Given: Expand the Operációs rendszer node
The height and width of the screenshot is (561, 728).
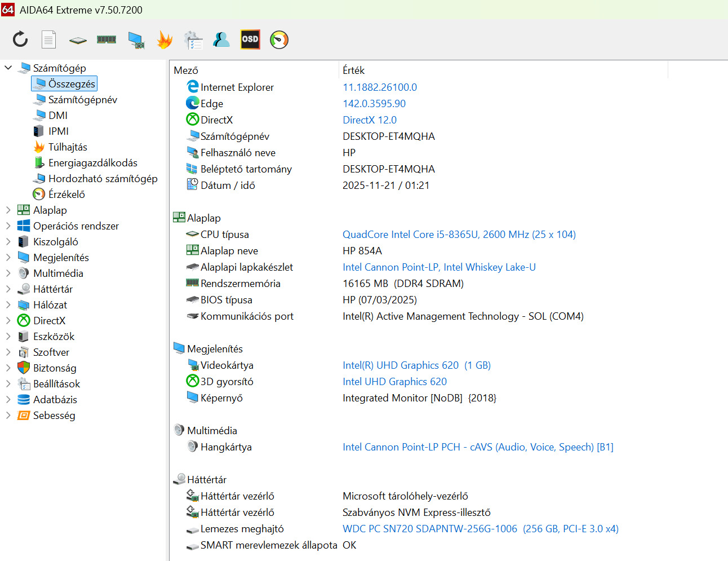Looking at the screenshot, I should 8,226.
